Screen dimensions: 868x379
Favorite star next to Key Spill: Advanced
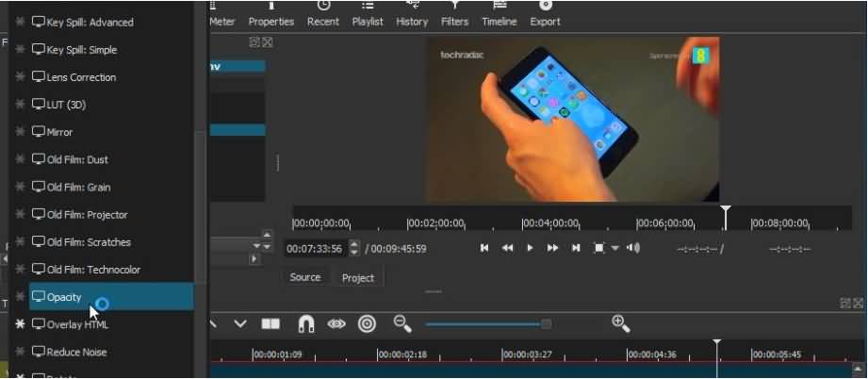point(20,23)
